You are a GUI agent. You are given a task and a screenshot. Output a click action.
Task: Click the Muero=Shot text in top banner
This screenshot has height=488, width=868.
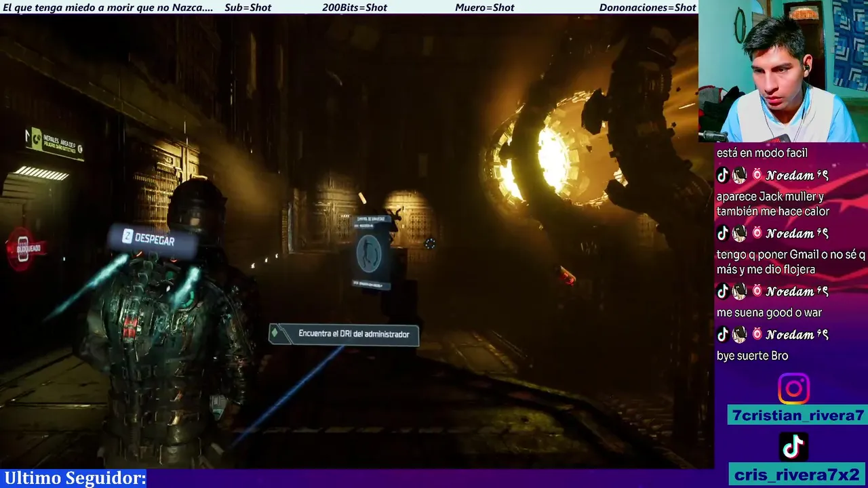point(485,7)
